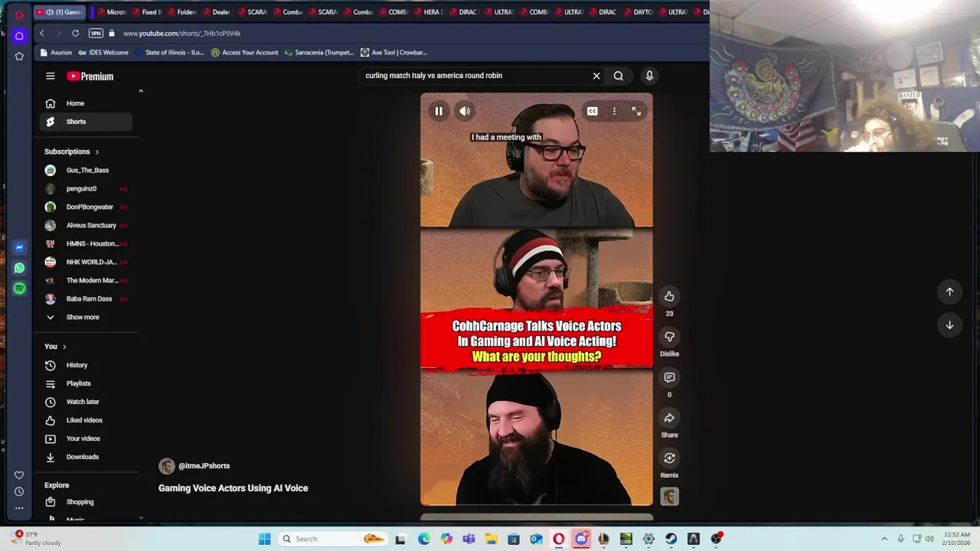The height and width of the screenshot is (551, 980).
Task: Dislike the Short with thumbs-down icon
Action: (x=669, y=337)
